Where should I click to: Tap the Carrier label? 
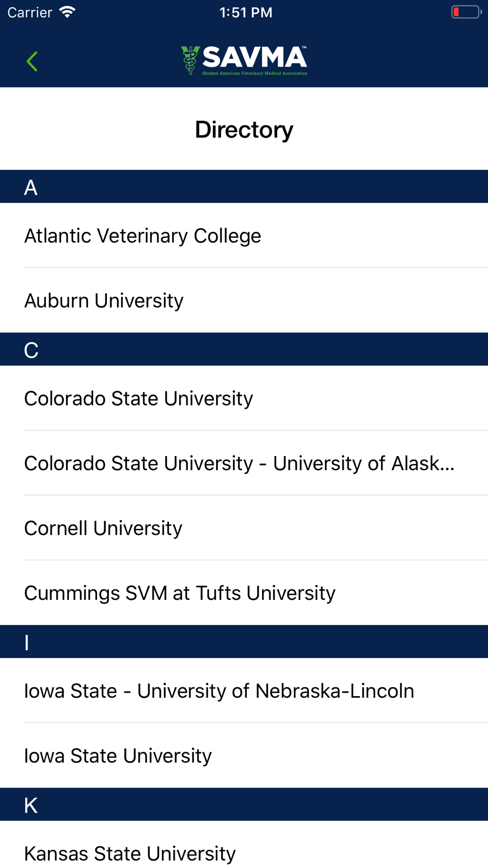(30, 12)
